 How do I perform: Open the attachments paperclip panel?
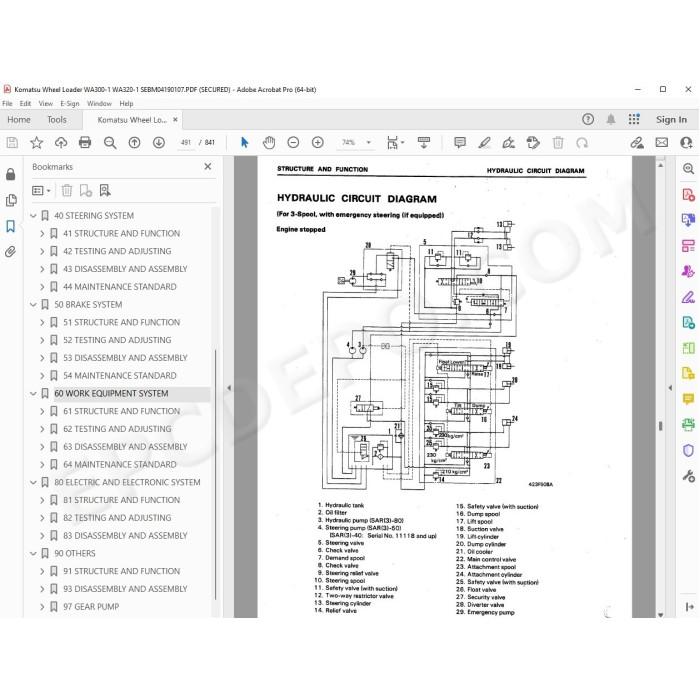pos(10,252)
